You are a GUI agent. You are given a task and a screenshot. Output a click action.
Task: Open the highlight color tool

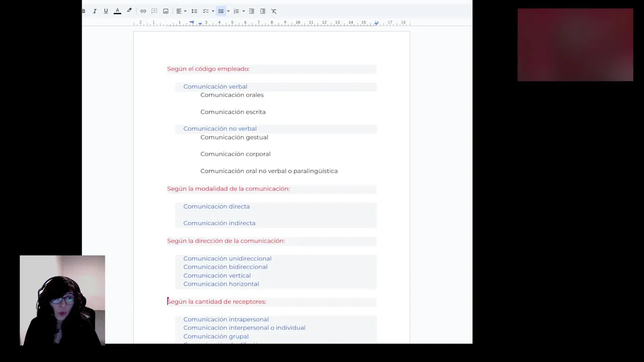[x=129, y=11]
